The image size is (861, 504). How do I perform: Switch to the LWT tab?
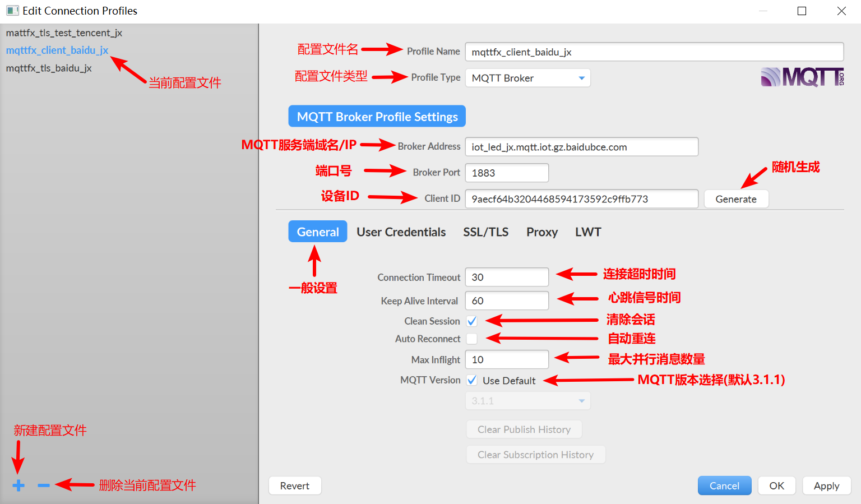587,232
